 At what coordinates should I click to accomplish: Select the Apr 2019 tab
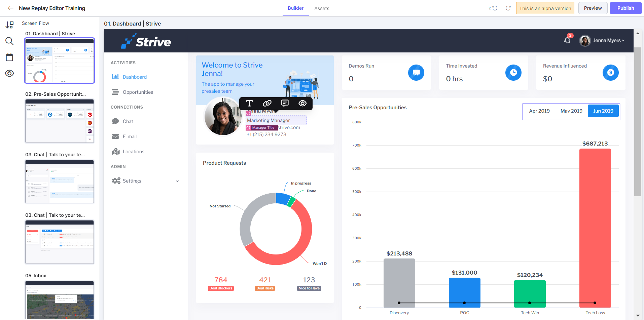click(539, 111)
